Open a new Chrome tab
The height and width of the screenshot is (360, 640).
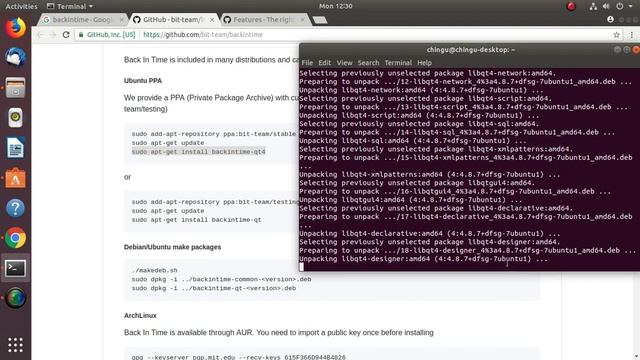pyautogui.click(x=320, y=20)
